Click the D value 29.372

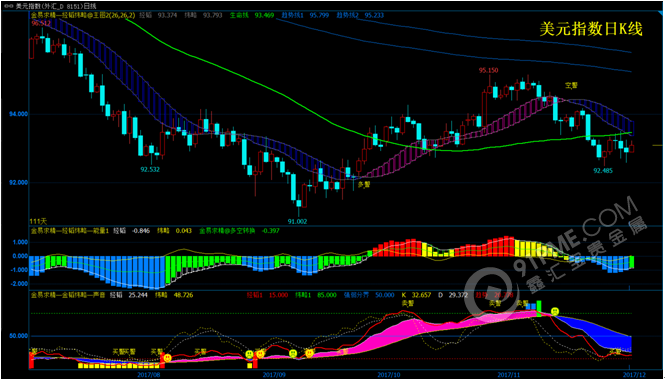tap(458, 295)
